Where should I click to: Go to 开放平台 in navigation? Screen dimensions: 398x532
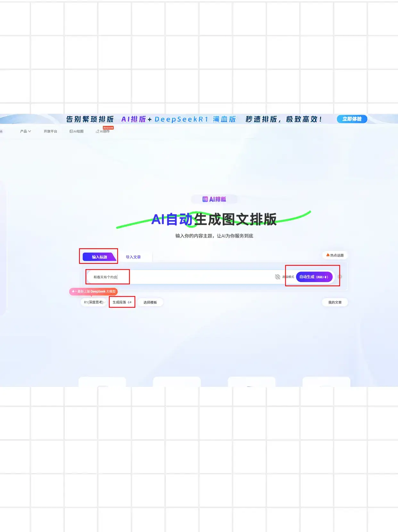click(x=50, y=131)
